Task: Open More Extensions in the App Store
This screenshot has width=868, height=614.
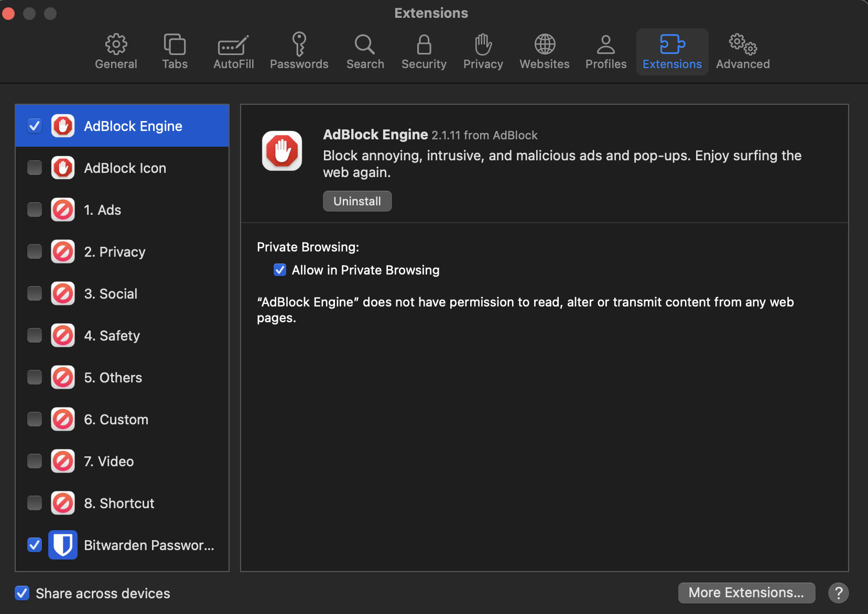Action: coord(746,593)
